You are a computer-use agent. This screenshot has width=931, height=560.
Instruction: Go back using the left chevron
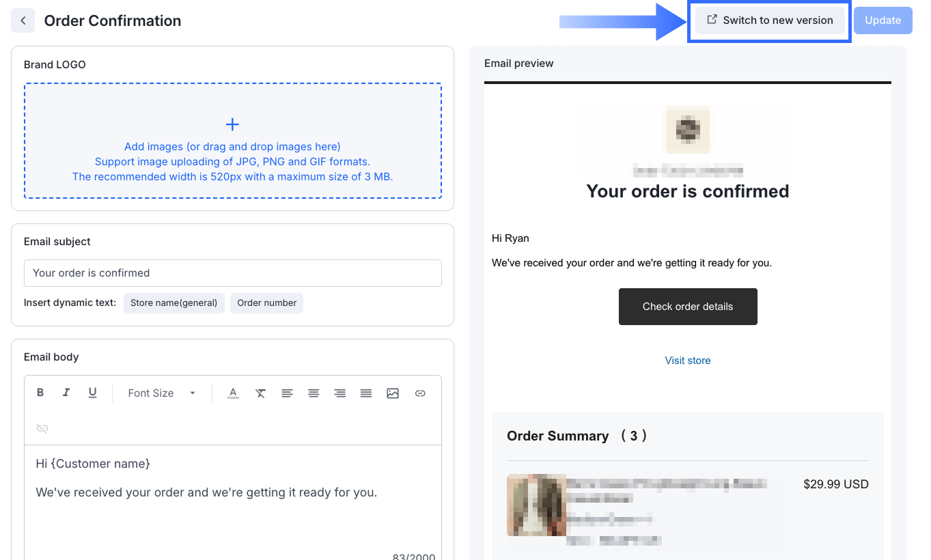click(23, 20)
